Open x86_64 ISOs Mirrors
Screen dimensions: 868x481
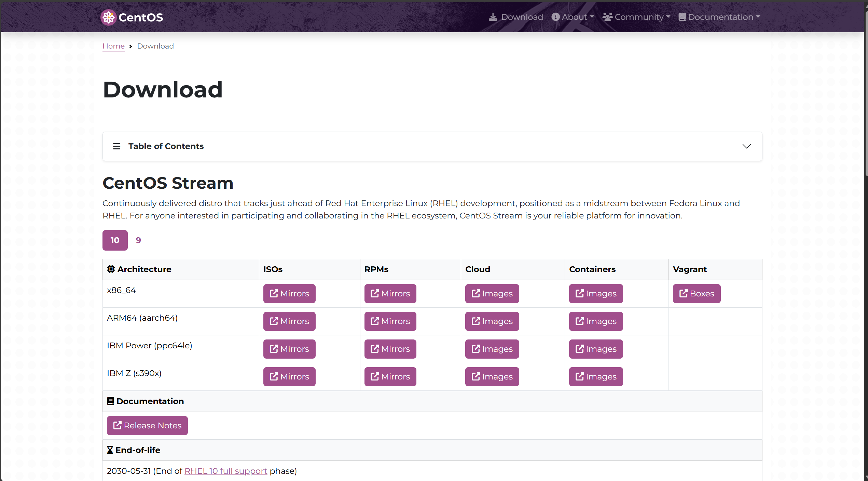coord(289,293)
